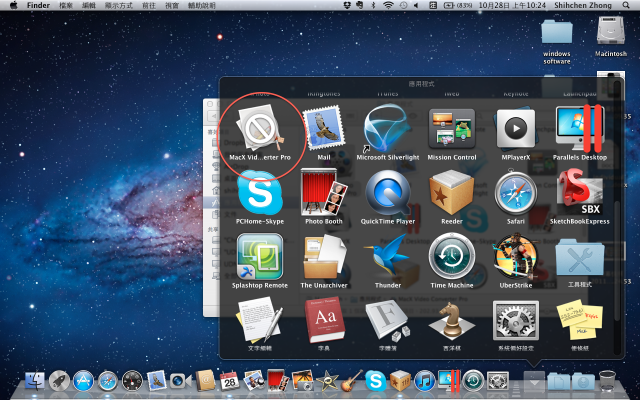This screenshot has height=400, width=640.
Task: Open the volume control in menu bar
Action: 416,5
